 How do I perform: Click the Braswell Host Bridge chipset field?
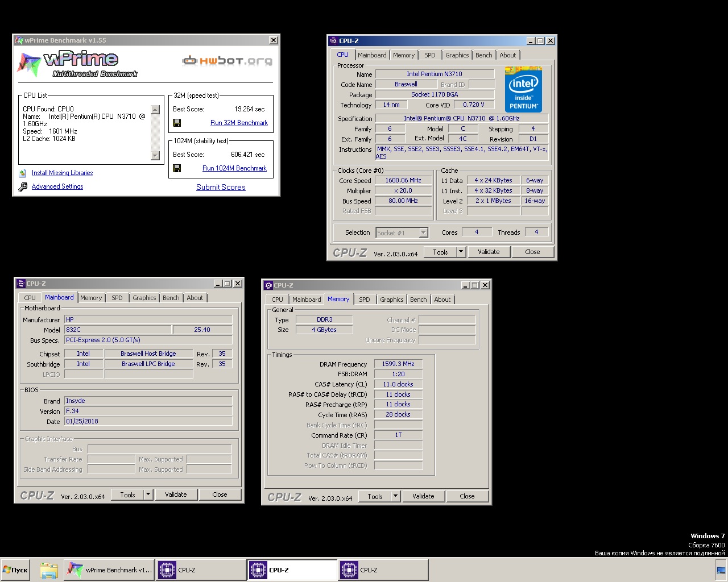coord(148,354)
